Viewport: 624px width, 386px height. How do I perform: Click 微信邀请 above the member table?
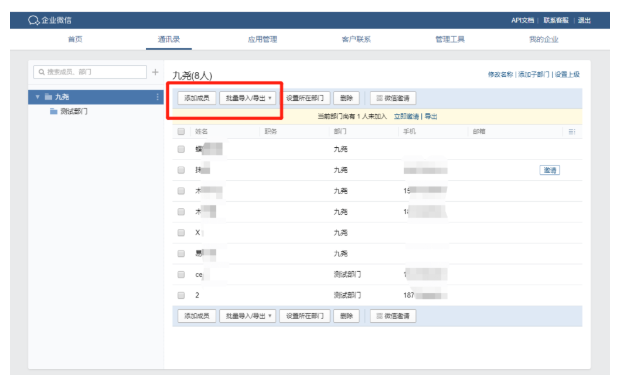393,98
